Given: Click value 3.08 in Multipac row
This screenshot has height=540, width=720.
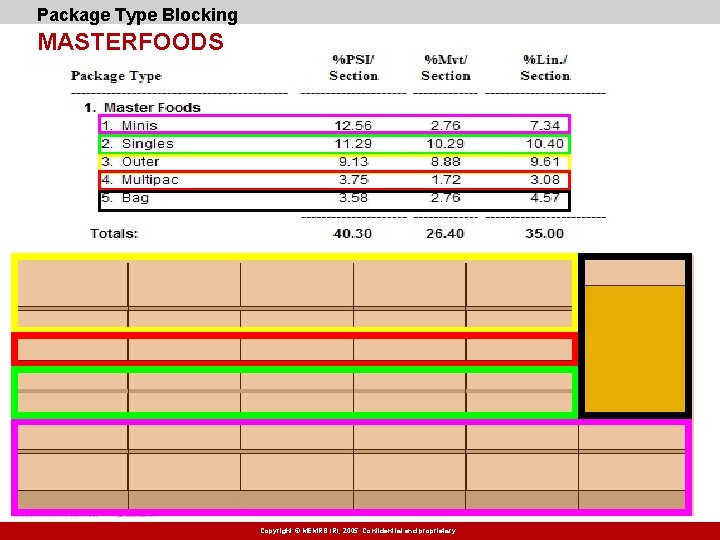Looking at the screenshot, I should (x=545, y=180).
